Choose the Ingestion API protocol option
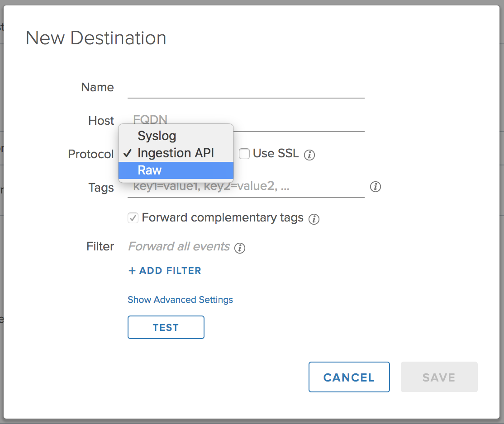Image resolution: width=504 pixels, height=424 pixels. (x=176, y=153)
